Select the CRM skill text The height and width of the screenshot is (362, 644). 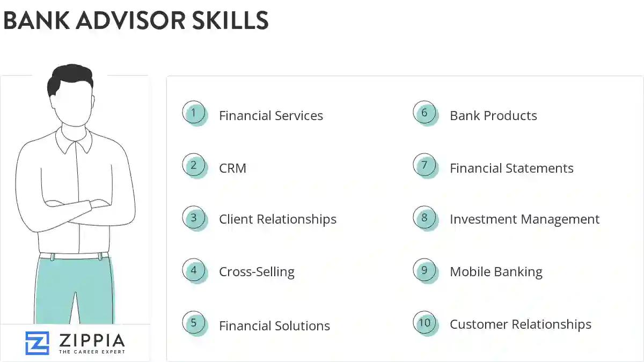pyautogui.click(x=233, y=168)
